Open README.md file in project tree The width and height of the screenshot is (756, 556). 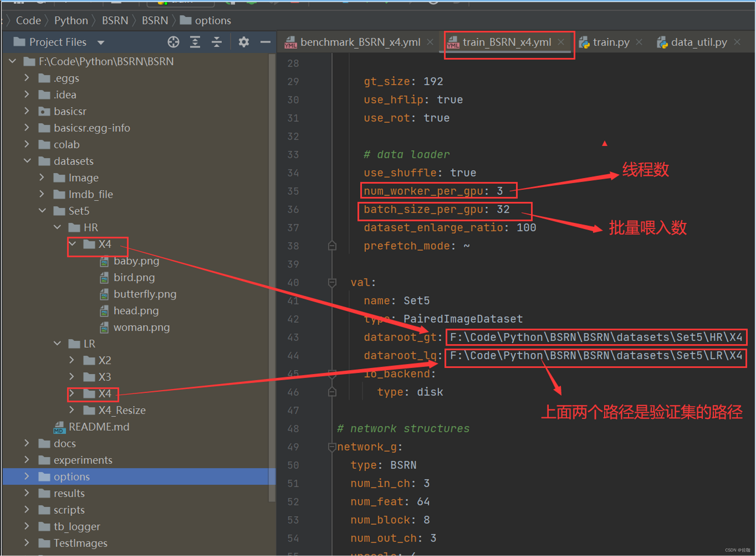(x=99, y=427)
